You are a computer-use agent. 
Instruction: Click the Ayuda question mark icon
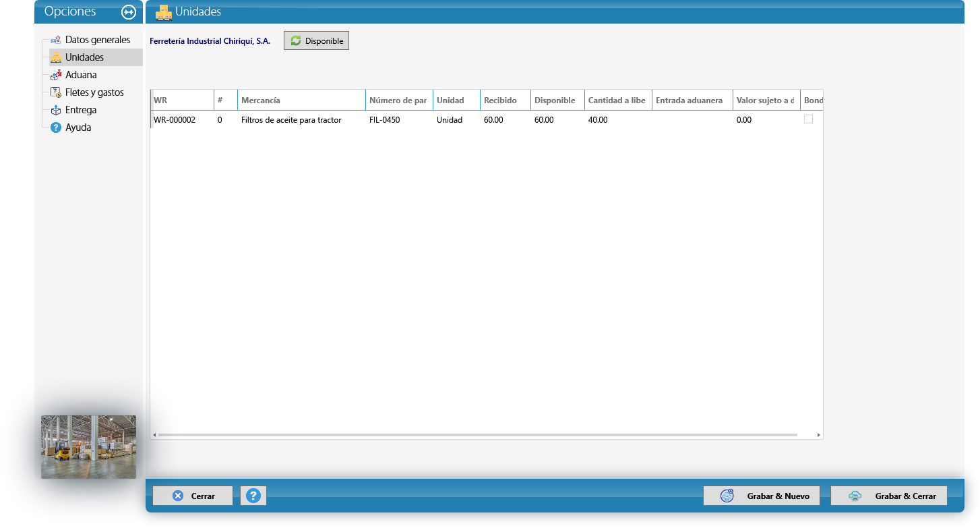click(56, 128)
